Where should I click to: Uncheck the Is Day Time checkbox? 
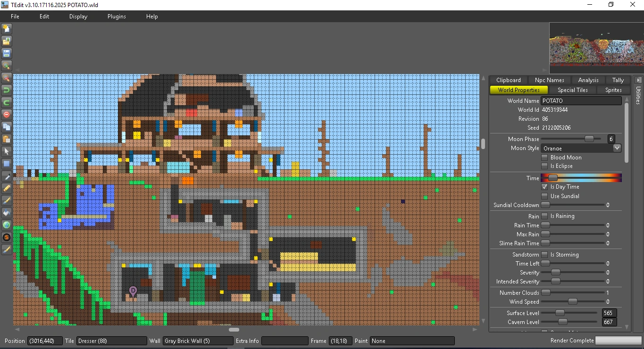pyautogui.click(x=544, y=187)
